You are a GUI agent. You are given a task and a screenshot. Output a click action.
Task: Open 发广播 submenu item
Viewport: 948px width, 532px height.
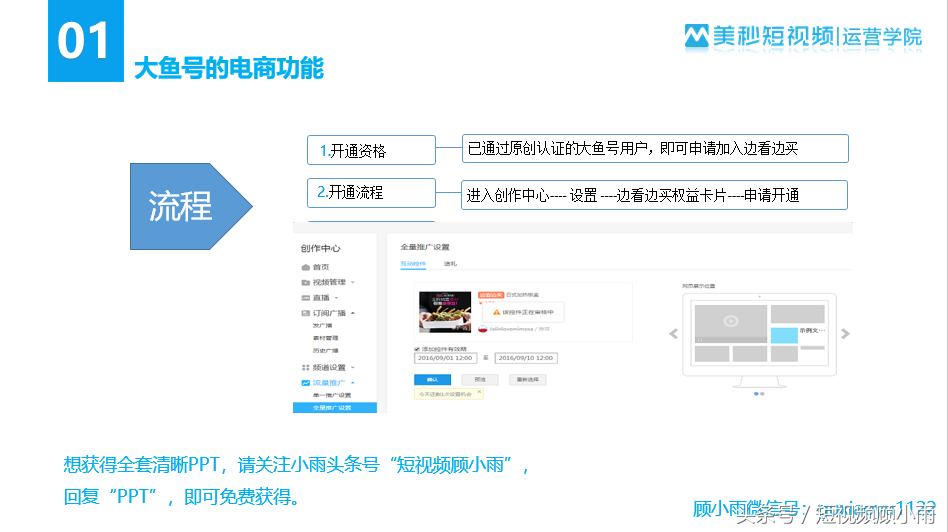322,326
